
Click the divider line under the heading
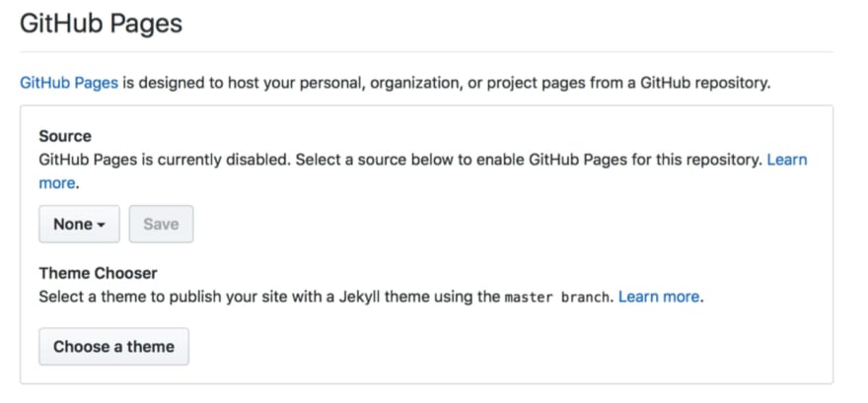[426, 52]
